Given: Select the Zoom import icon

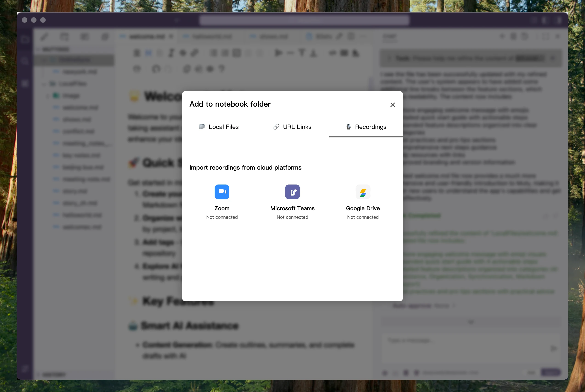Looking at the screenshot, I should pyautogui.click(x=222, y=192).
